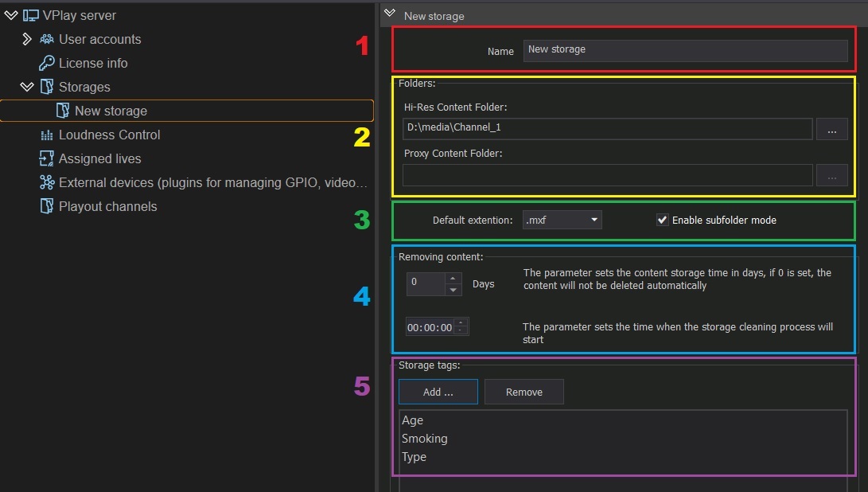Click the Remove storage tag button
The width and height of the screenshot is (868, 492).
pos(524,392)
